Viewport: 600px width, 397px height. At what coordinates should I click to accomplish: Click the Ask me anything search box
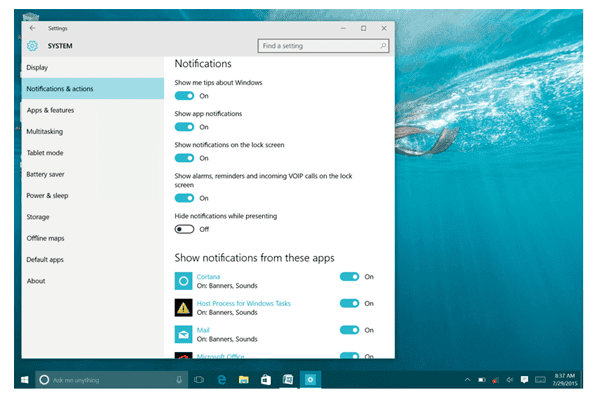(x=112, y=380)
